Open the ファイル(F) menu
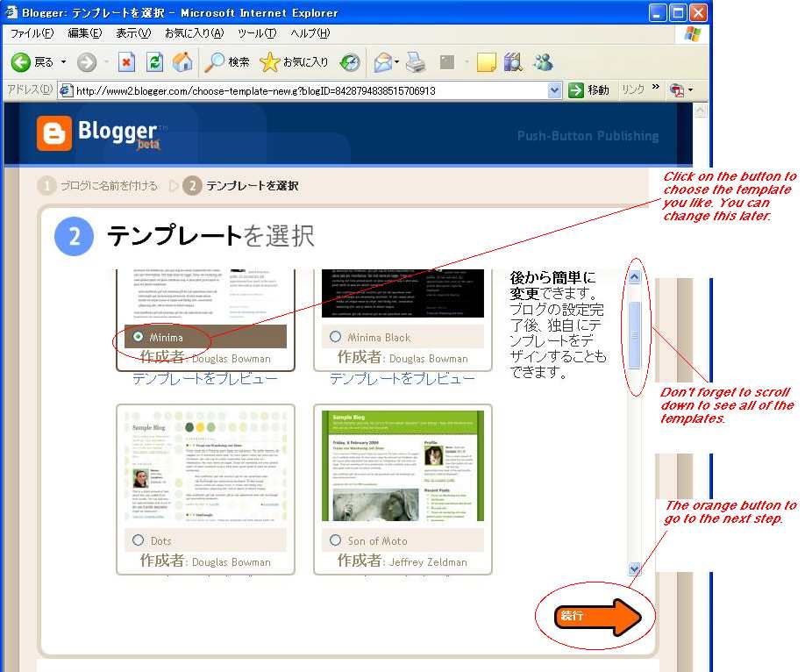This screenshot has height=672, width=805. (x=32, y=33)
